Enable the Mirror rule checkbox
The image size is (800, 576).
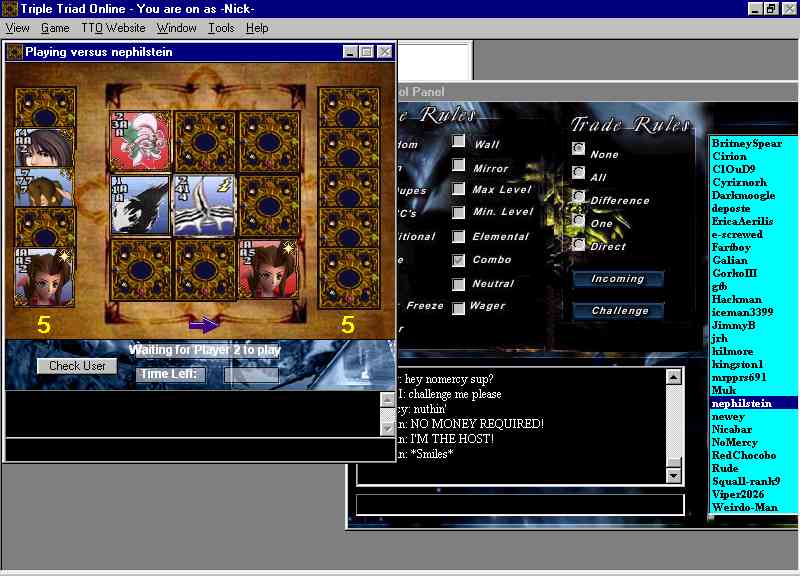(x=459, y=165)
